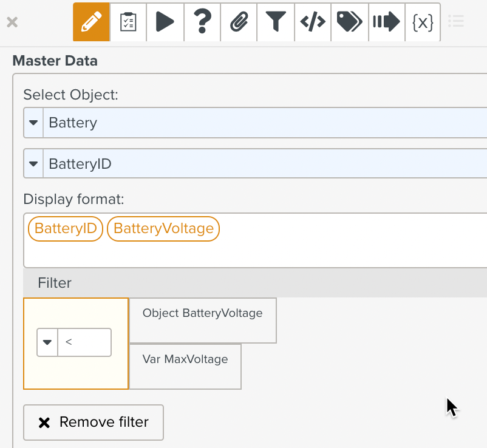Viewport: 487px width, 448px height.
Task: Open the funnel filter tab
Action: click(276, 22)
